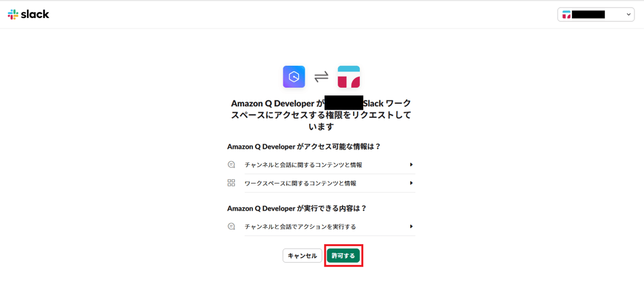
Task: Select the text チャンネルと会話でアクションを実行する
Action: (x=300, y=226)
